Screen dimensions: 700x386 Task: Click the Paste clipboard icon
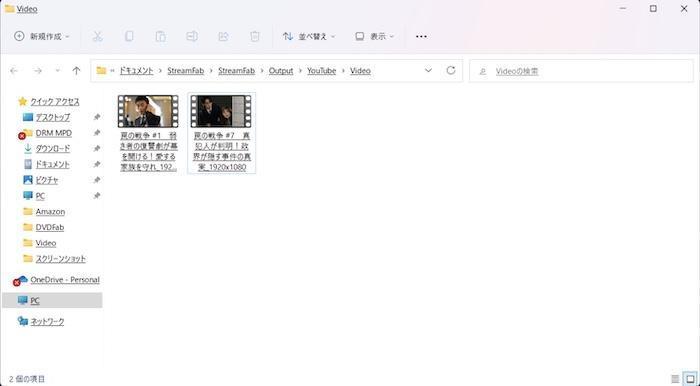[160, 37]
